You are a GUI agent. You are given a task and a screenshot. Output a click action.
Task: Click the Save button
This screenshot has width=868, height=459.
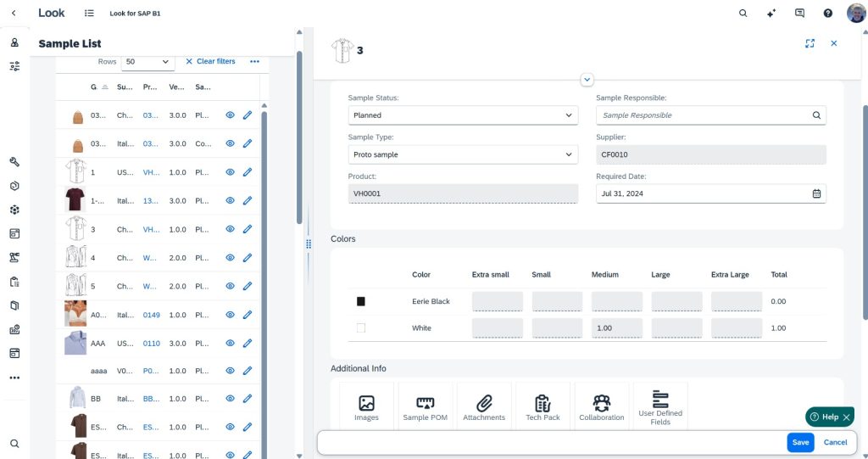click(x=800, y=442)
